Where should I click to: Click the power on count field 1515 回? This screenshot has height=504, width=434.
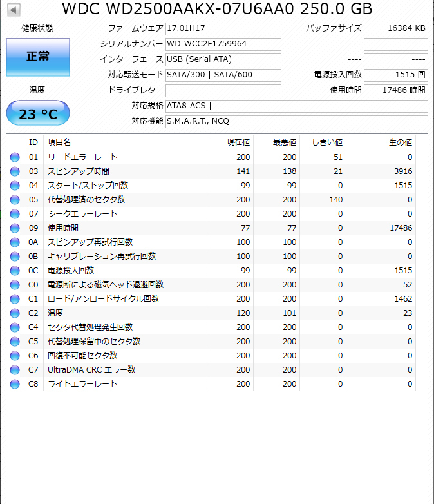click(396, 75)
